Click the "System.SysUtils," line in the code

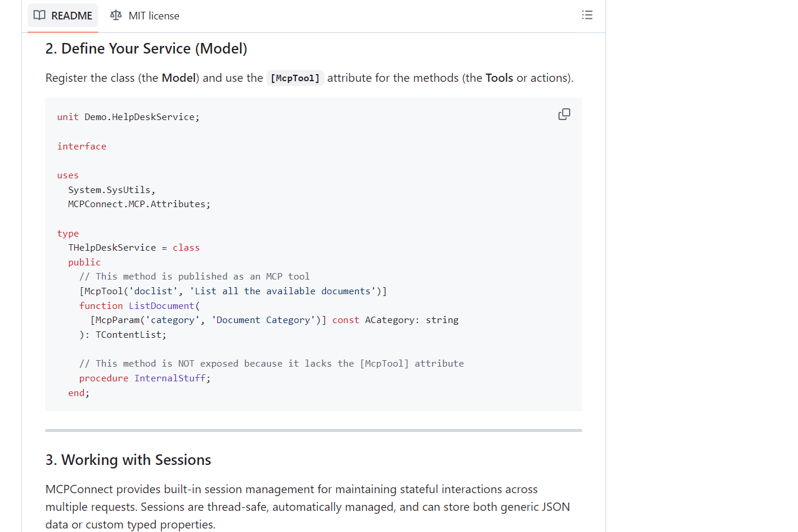(x=111, y=190)
